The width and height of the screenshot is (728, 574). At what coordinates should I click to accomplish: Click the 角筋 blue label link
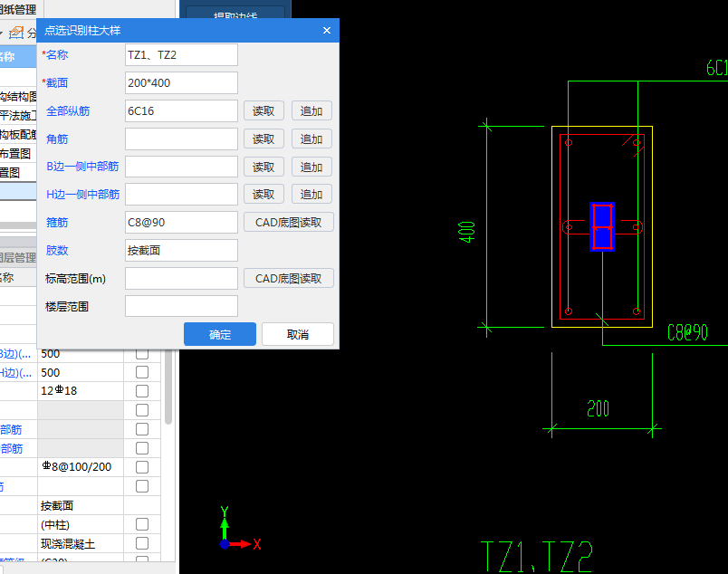[x=57, y=139]
